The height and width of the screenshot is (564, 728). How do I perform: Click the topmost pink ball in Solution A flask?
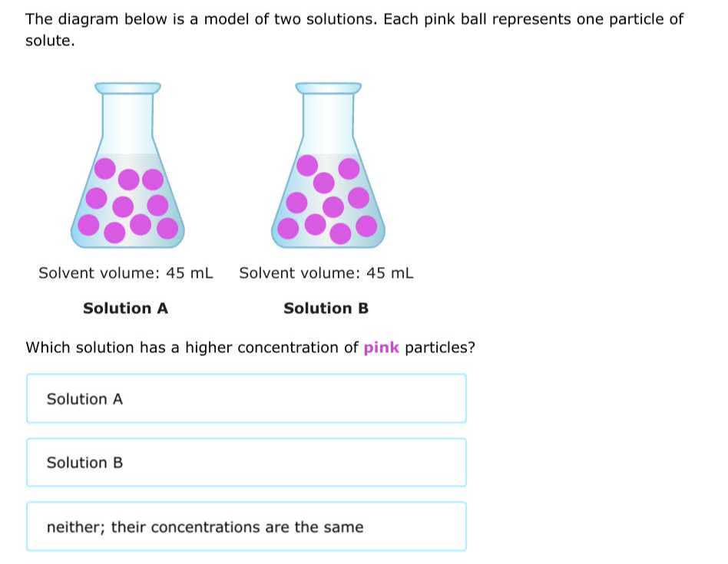coord(105,168)
